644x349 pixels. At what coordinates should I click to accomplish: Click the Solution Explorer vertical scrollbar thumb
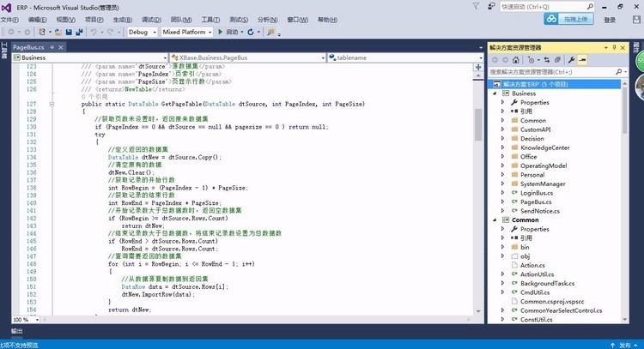coord(625,110)
